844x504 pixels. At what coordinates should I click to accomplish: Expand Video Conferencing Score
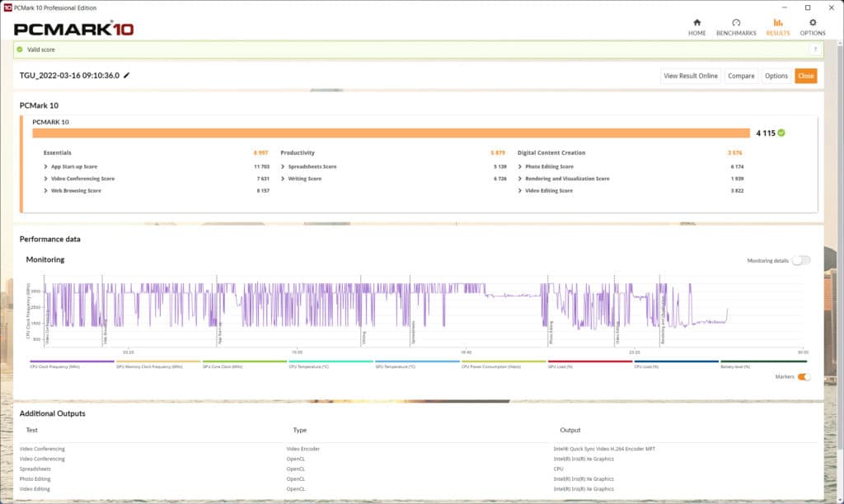46,179
